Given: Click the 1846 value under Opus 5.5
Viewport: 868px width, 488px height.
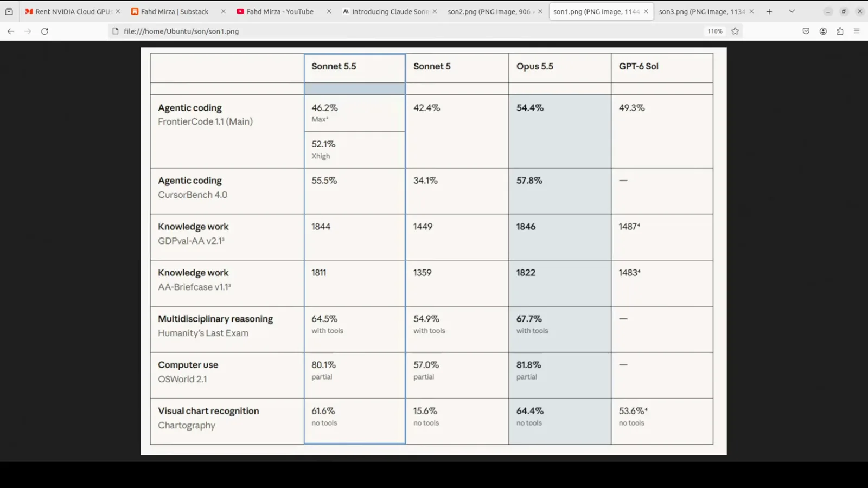Looking at the screenshot, I should pos(526,227).
